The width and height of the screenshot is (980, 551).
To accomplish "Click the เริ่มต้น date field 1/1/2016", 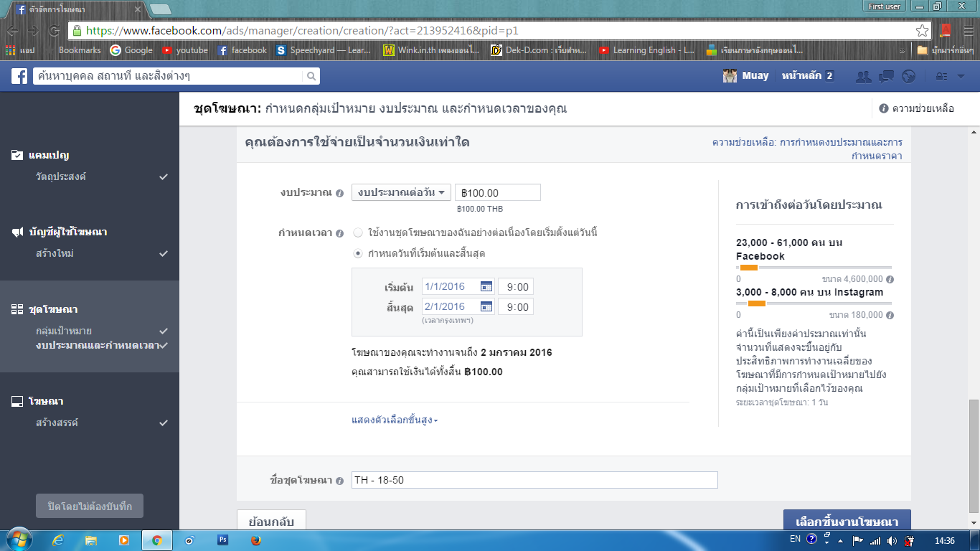I will 458,286.
